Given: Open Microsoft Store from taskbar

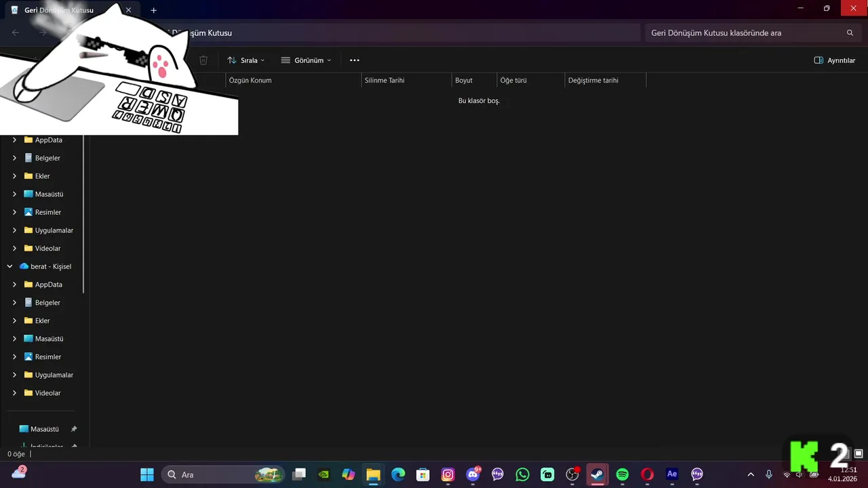Looking at the screenshot, I should tap(423, 474).
